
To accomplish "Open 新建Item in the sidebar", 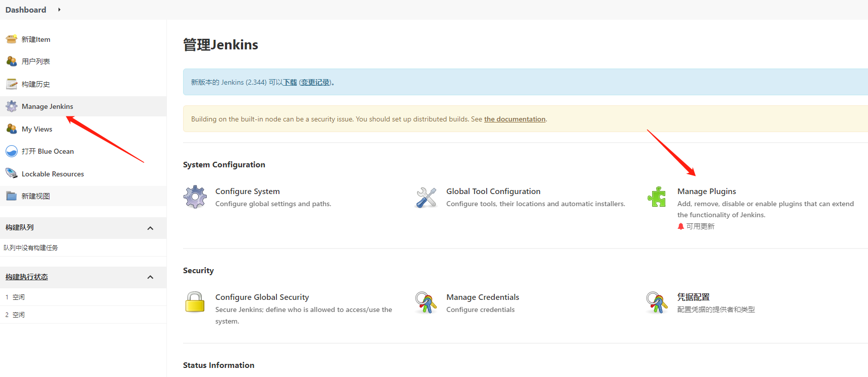I will 36,39.
